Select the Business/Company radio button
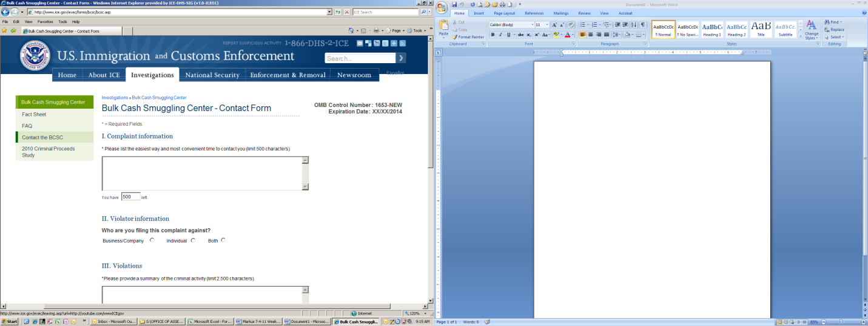 tap(152, 240)
